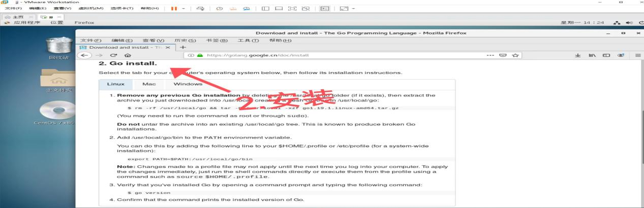The image size is (644, 208).
Task: Select the Linux instructions tab
Action: click(x=115, y=84)
